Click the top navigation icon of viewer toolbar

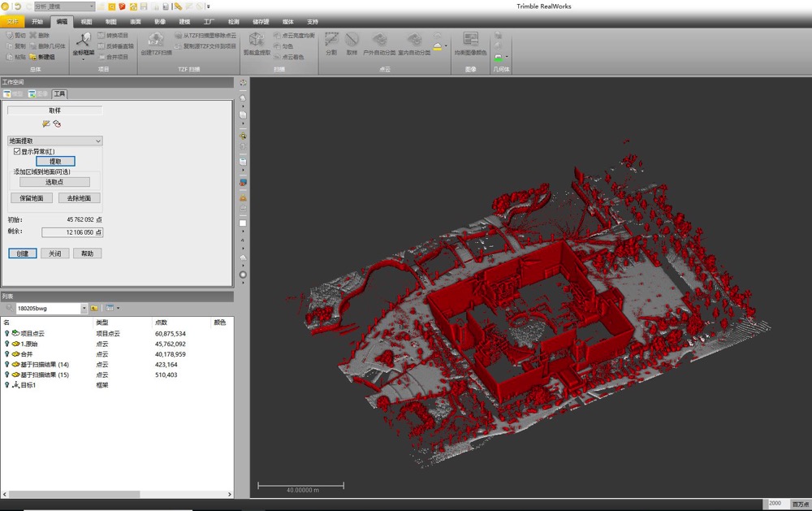point(243,82)
